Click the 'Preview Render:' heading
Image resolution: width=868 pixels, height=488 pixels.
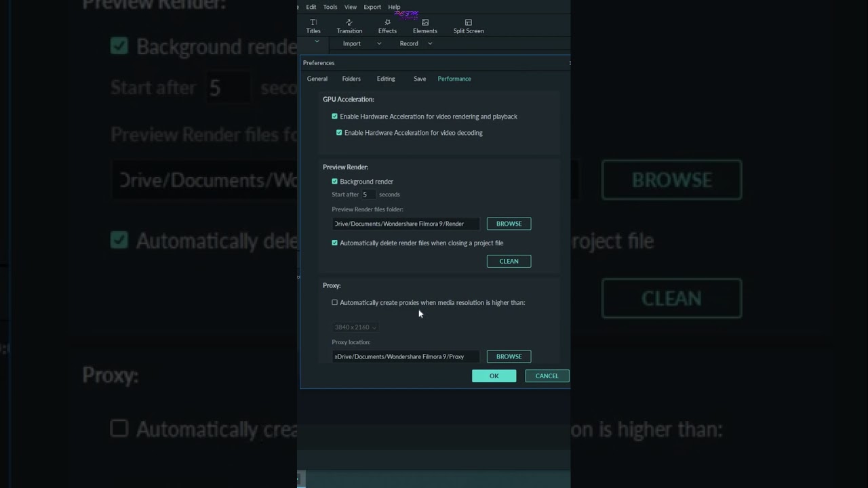[345, 167]
